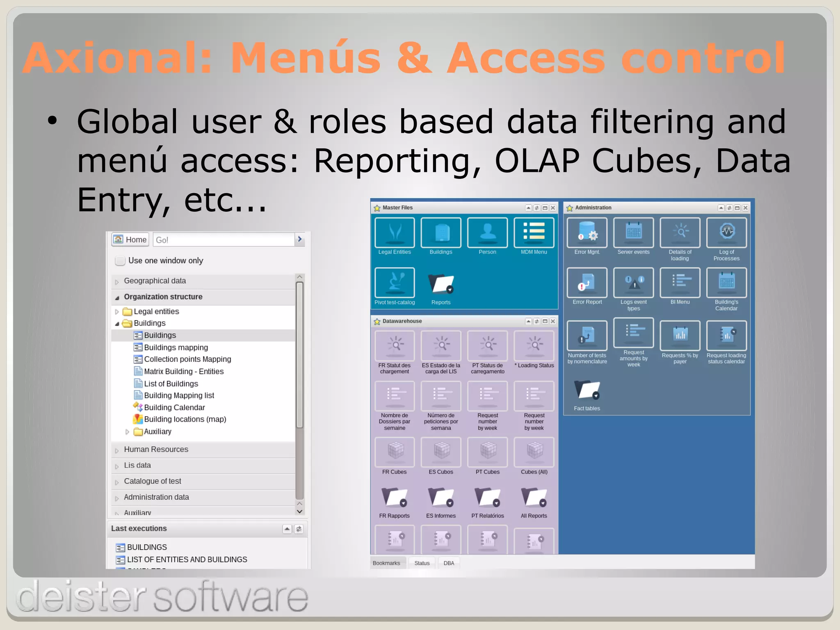Viewport: 840px width, 630px height.
Task: Open the Details of loading icon
Action: click(680, 233)
